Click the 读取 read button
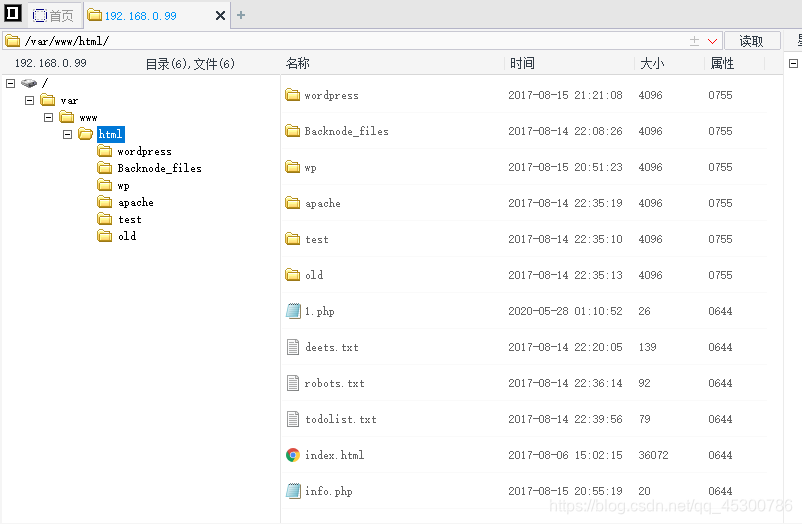This screenshot has width=802, height=524. (752, 41)
